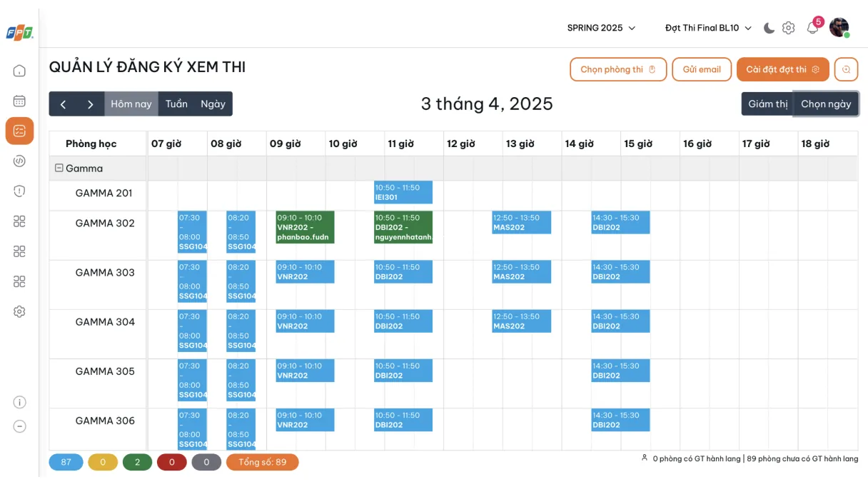Open the sidebar settings gear icon
The width and height of the screenshot is (868, 487).
pyautogui.click(x=19, y=311)
